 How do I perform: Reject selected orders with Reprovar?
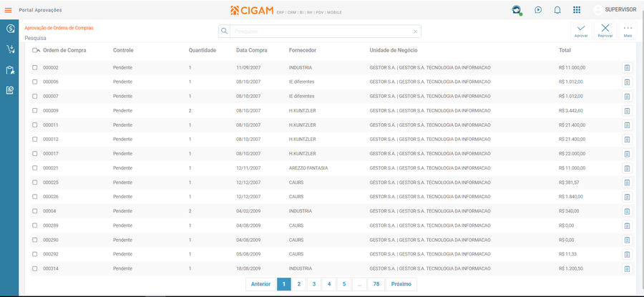[x=605, y=31]
